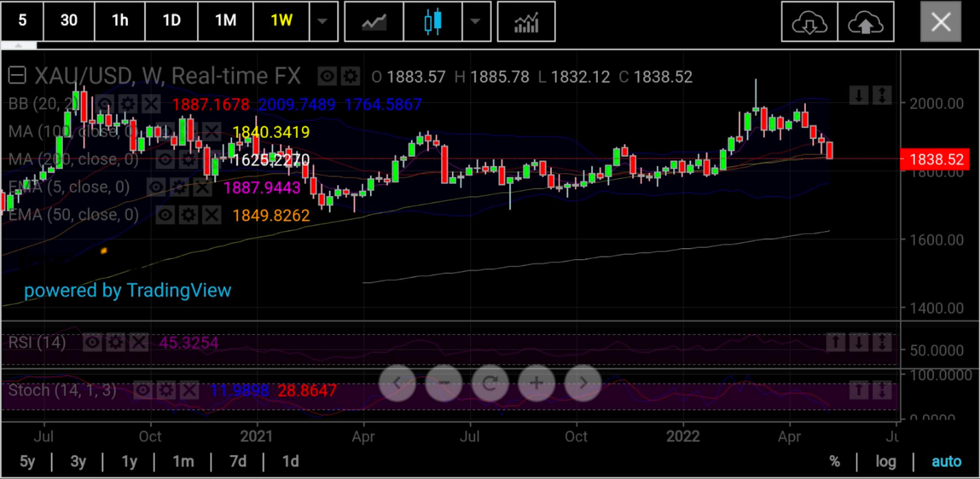The image size is (980, 479).
Task: Open the chart style dropdown arrow
Action: point(476,21)
